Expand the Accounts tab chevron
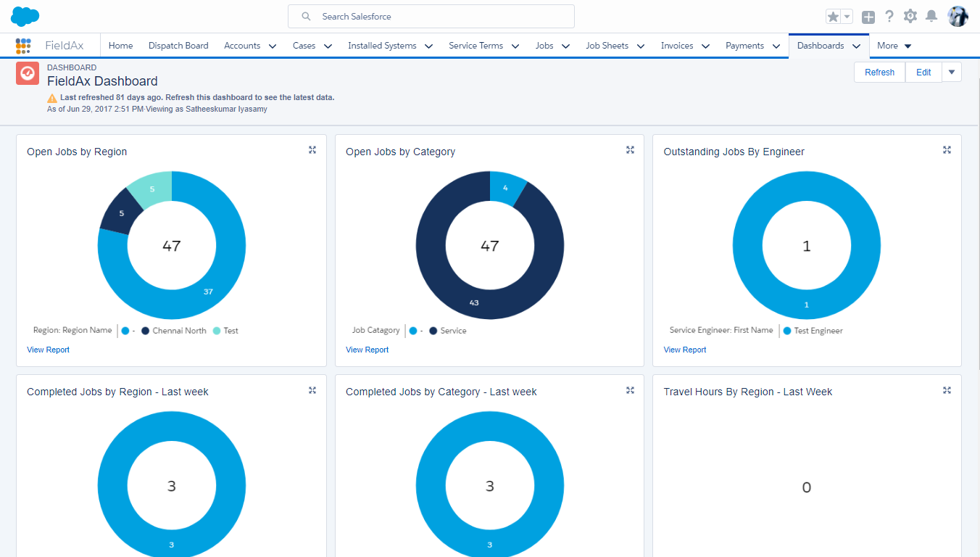The width and height of the screenshot is (980, 557). pos(273,46)
